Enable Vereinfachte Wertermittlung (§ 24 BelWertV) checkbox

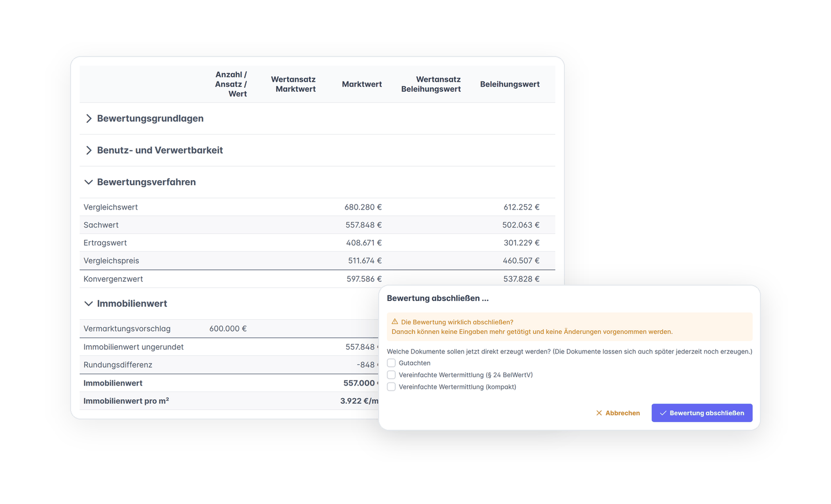(392, 375)
